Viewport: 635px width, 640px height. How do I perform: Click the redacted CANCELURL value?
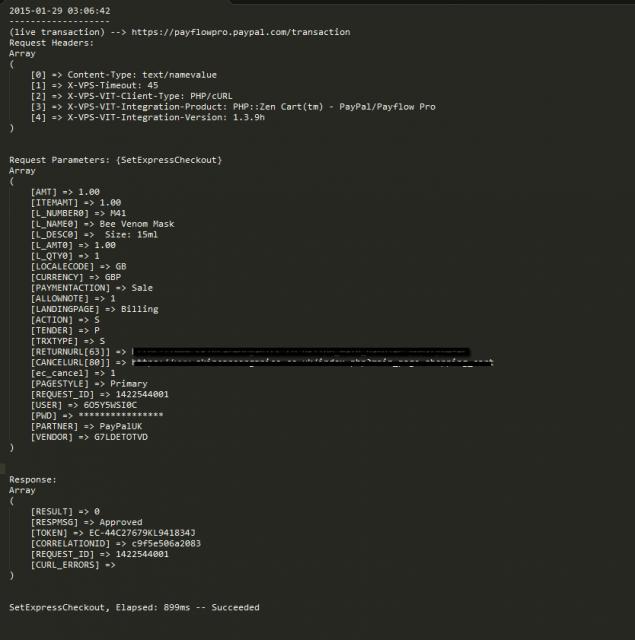pos(313,362)
